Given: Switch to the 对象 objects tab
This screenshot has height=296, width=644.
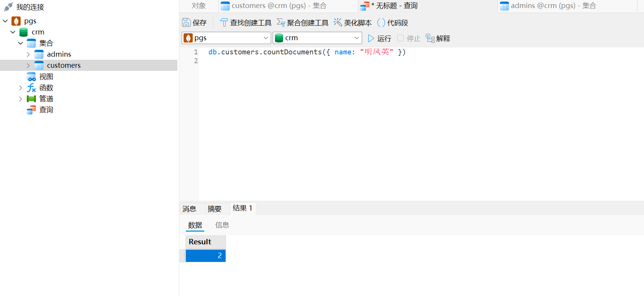Looking at the screenshot, I should click(x=199, y=6).
